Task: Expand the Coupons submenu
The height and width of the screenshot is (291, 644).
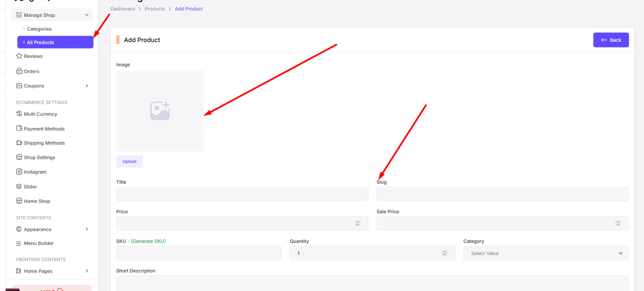Action: coord(87,86)
